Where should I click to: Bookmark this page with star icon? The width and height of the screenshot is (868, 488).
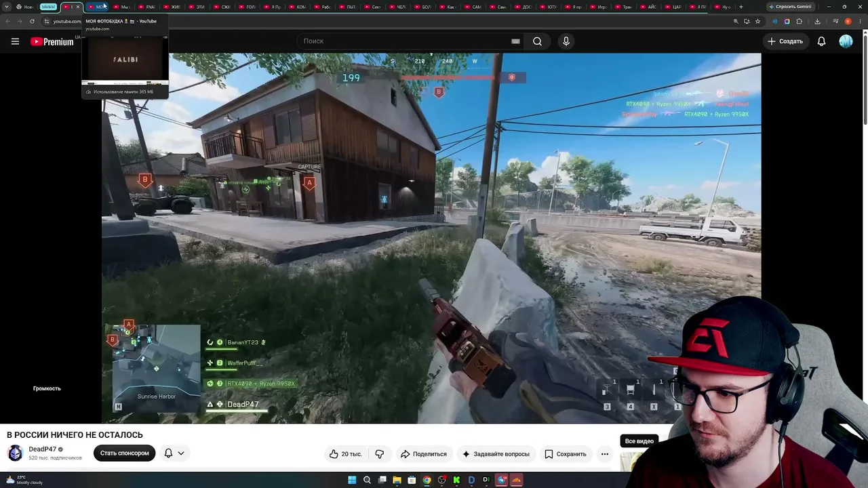(x=757, y=21)
